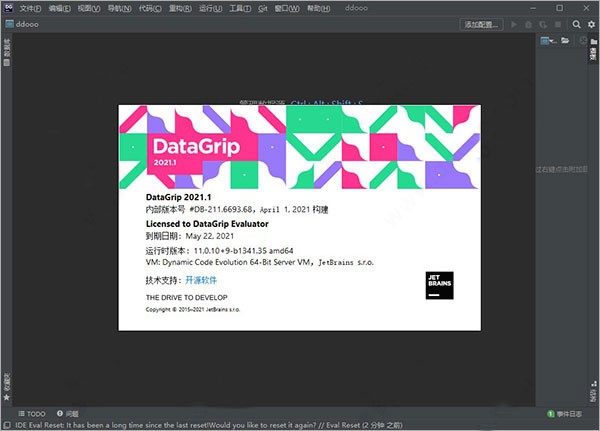Open the 编辑(E) menu
Screen dimensions: 600x431
pos(59,8)
